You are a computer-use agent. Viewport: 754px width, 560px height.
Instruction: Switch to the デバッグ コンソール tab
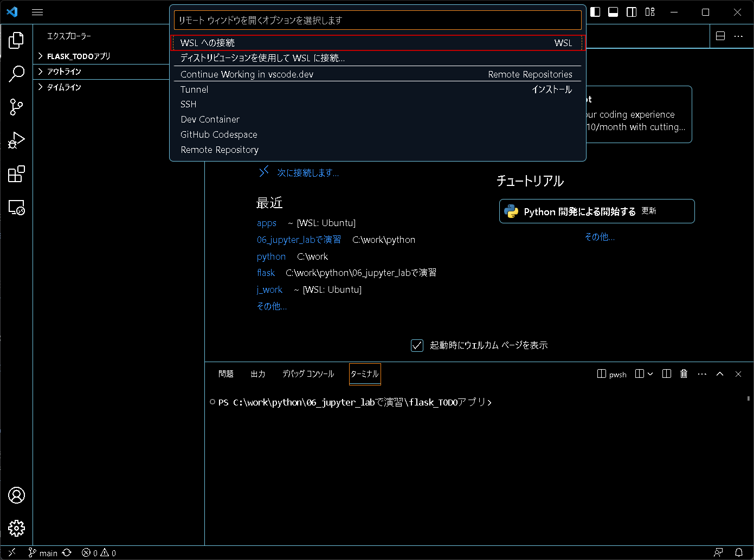[308, 374]
